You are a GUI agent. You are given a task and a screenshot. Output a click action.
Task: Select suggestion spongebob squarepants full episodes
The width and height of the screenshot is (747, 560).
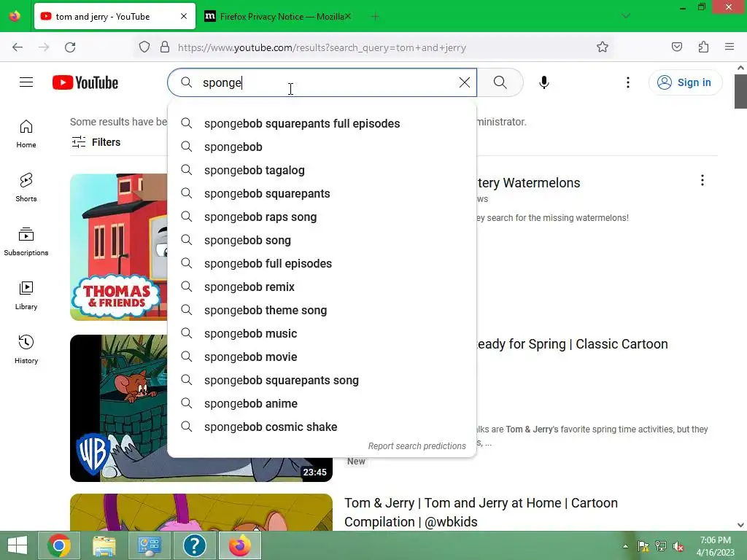pos(322,123)
